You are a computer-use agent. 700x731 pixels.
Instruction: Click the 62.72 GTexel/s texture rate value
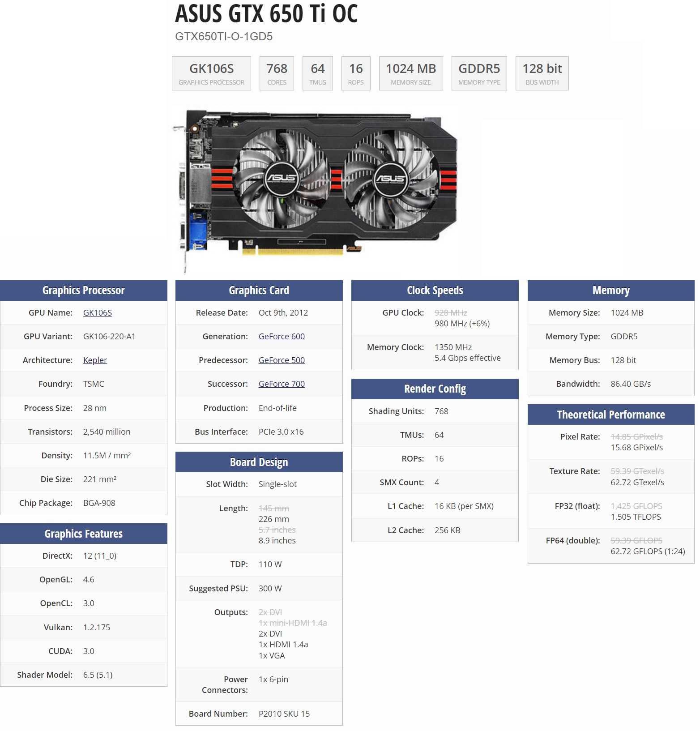[x=637, y=482]
